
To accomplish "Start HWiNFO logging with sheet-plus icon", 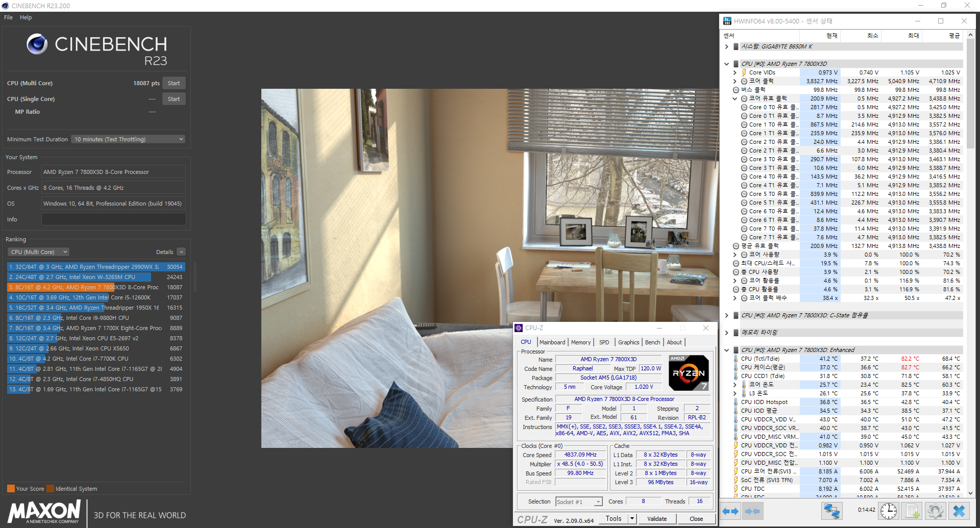I will [912, 511].
